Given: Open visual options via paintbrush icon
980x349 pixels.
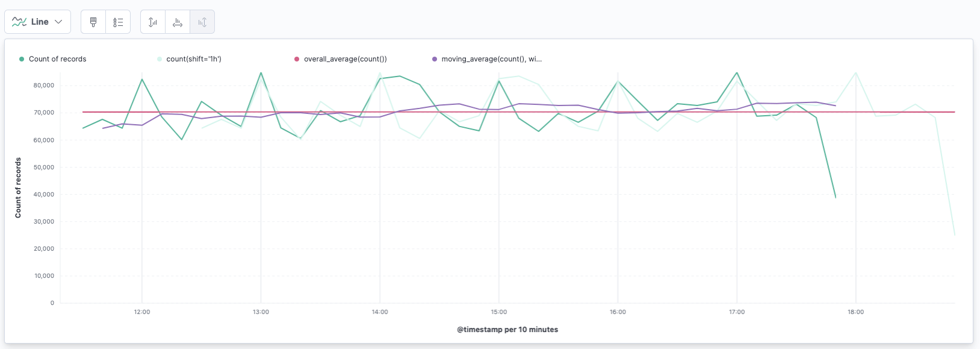Looking at the screenshot, I should (93, 22).
